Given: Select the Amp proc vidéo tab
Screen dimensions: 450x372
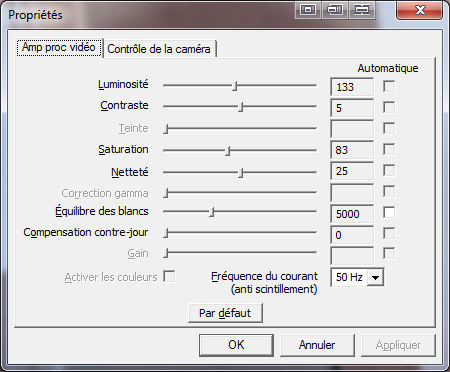Looking at the screenshot, I should (x=59, y=47).
